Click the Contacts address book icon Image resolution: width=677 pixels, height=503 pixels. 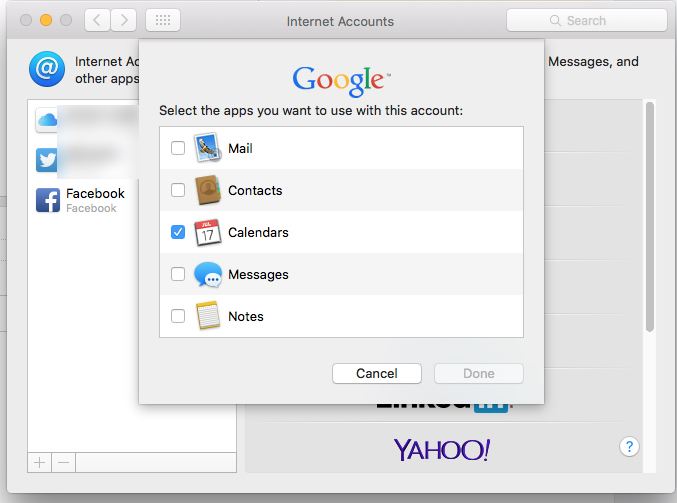click(x=208, y=190)
